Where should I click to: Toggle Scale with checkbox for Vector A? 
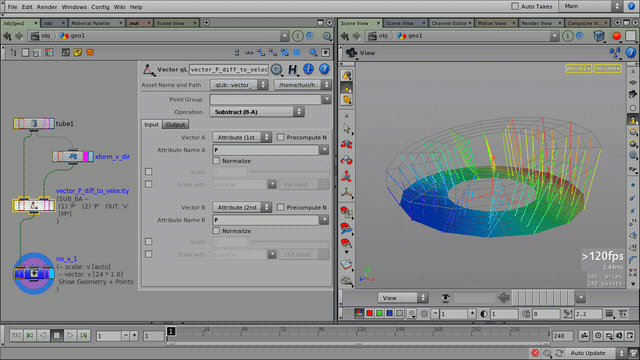pos(149,184)
